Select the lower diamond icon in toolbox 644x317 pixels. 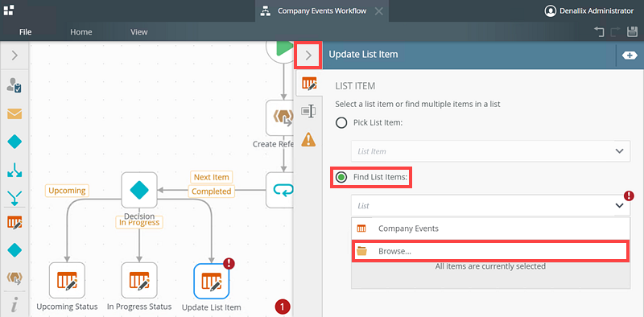click(14, 249)
